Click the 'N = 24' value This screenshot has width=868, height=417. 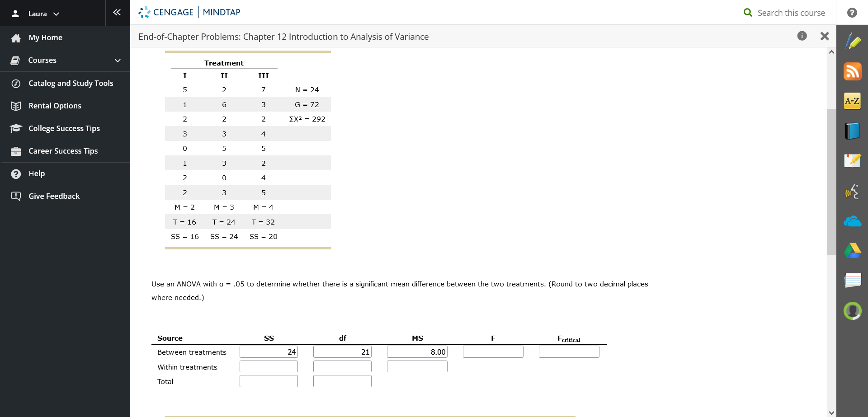coord(307,90)
